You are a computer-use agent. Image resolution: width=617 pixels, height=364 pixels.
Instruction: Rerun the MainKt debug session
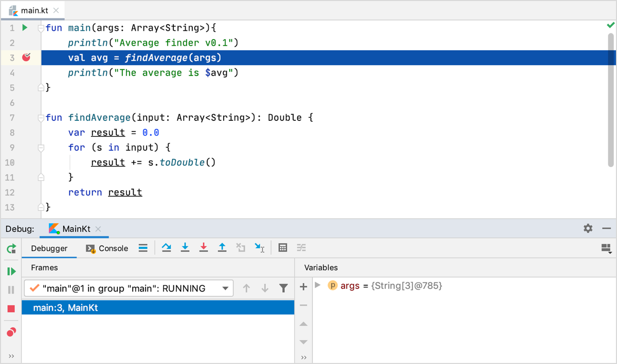[11, 249]
